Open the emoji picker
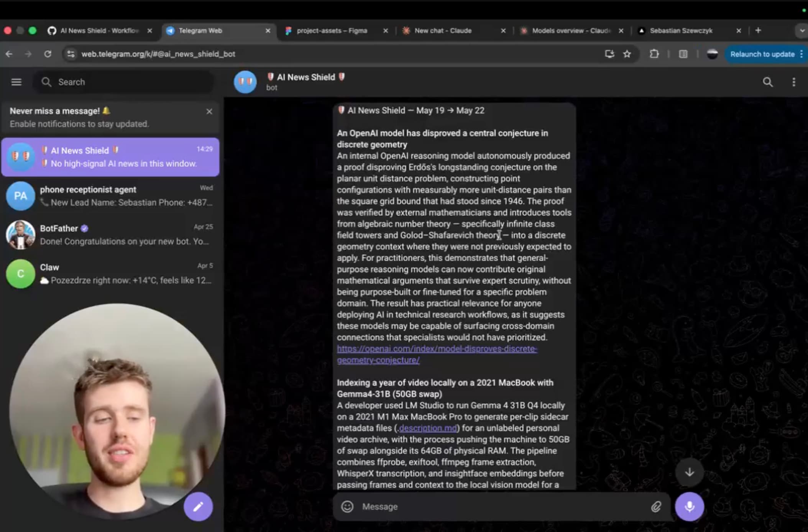 click(x=347, y=507)
